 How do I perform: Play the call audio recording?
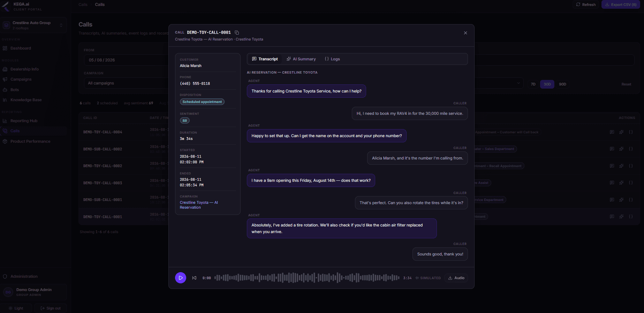click(x=181, y=278)
